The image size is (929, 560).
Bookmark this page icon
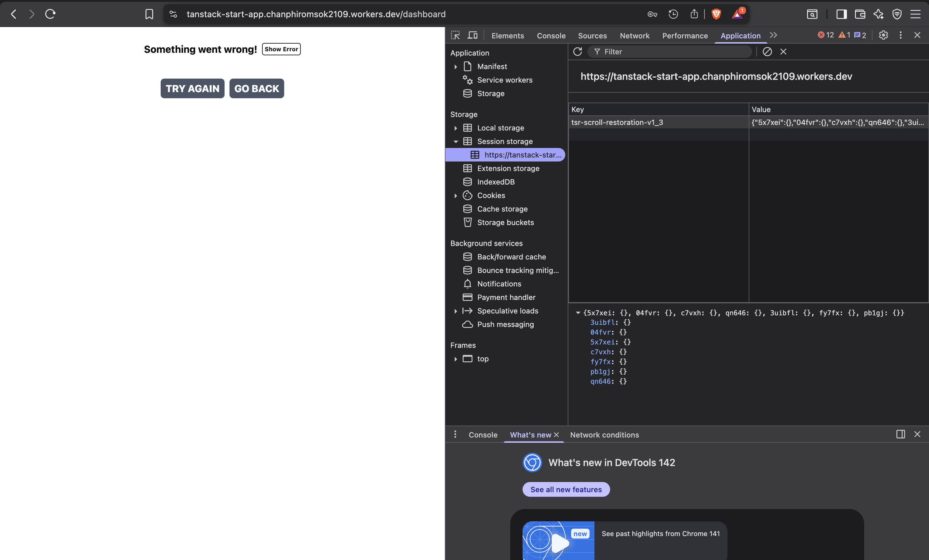click(x=149, y=14)
